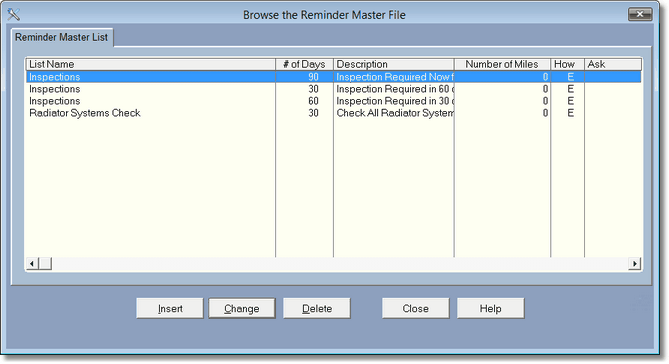Select the Radiator Systems Check row
This screenshot has width=669, height=364.
pos(334,113)
